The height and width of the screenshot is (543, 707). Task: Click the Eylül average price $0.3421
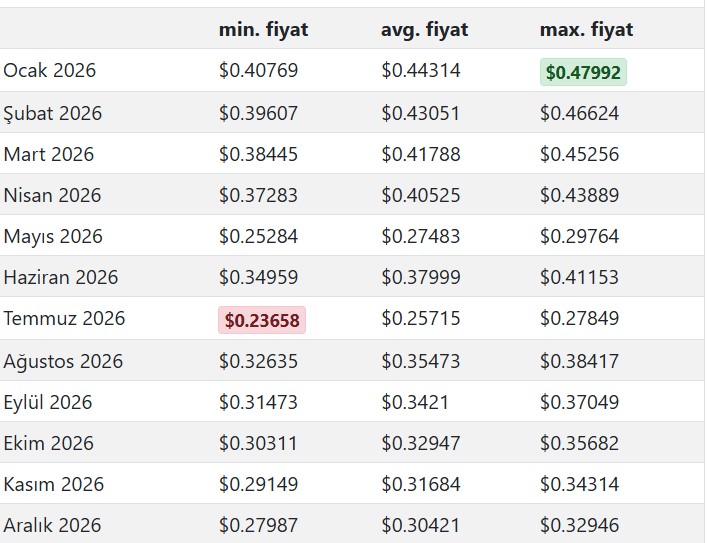click(414, 402)
